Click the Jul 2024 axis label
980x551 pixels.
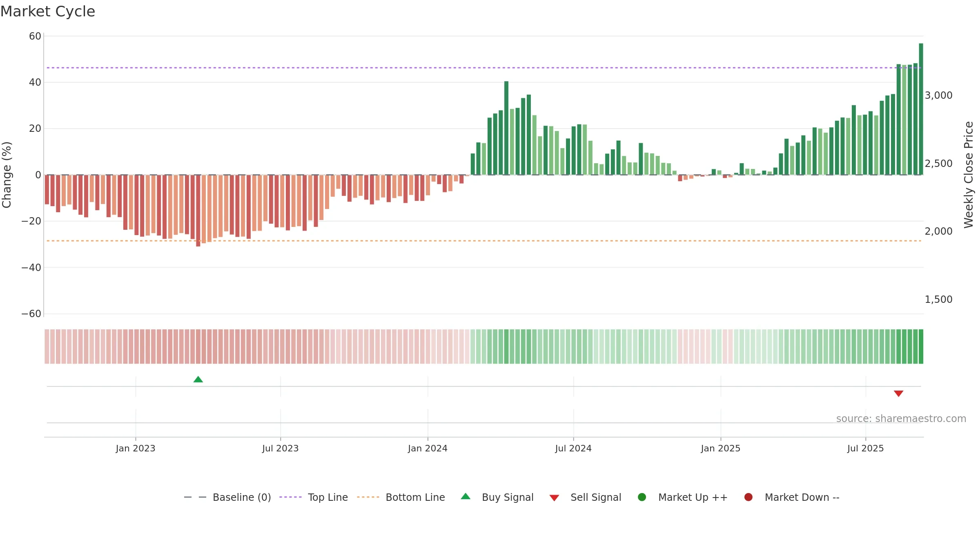click(573, 448)
